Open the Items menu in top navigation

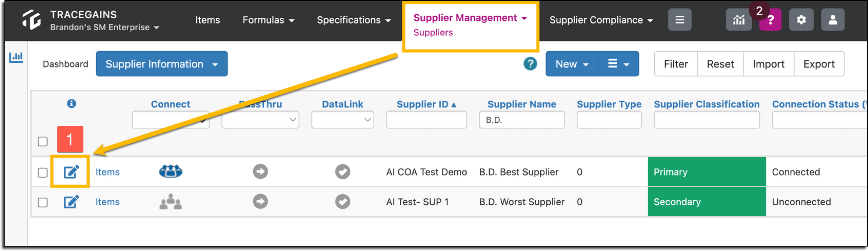[208, 20]
